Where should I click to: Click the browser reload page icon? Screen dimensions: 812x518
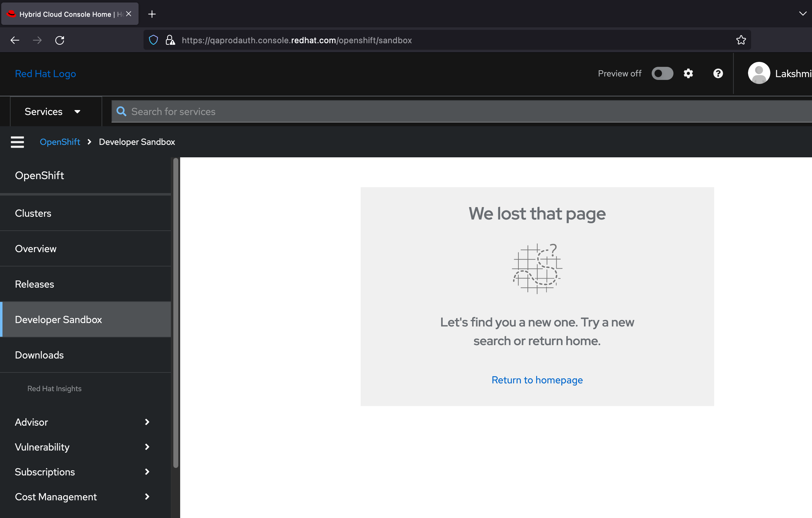[60, 40]
